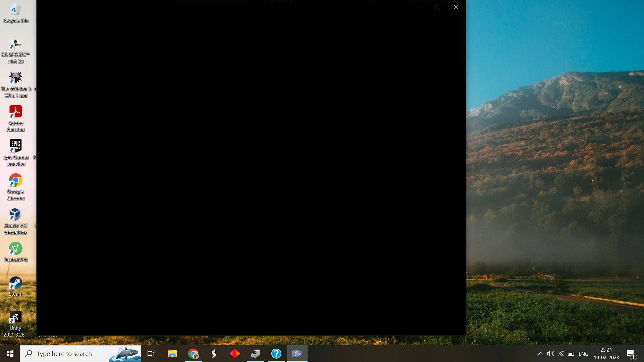Select the ProtonVPN desktop icon
Viewport: 644px width, 362px height.
tap(15, 252)
